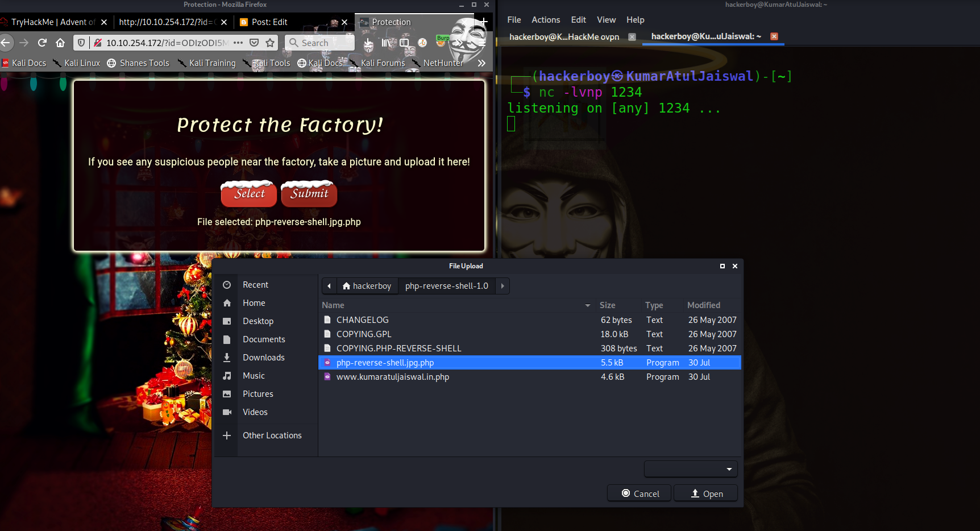
Task: Open Kali Training bookmark
Action: click(207, 63)
